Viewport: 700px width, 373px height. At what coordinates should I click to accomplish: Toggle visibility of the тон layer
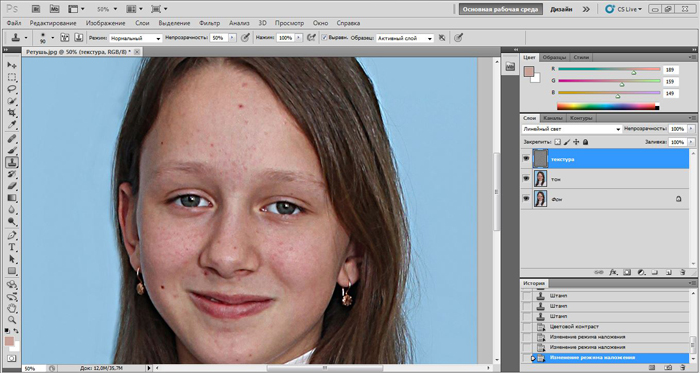[526, 178]
